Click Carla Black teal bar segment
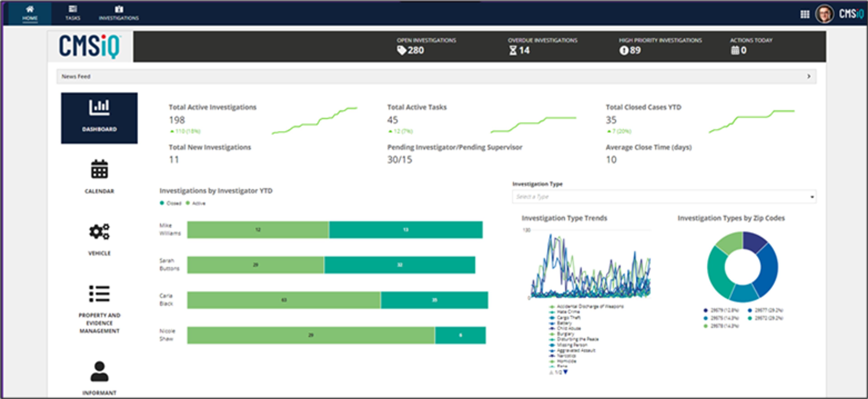 434,300
